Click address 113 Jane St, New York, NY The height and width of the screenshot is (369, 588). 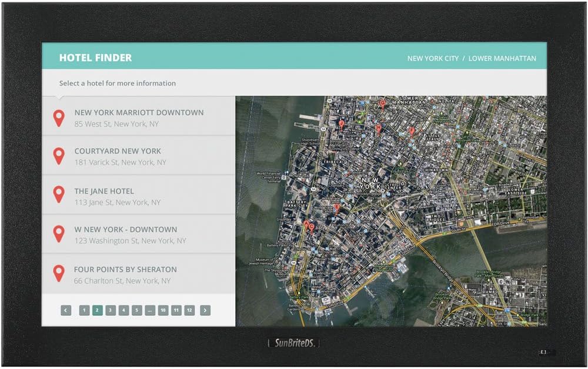click(118, 202)
